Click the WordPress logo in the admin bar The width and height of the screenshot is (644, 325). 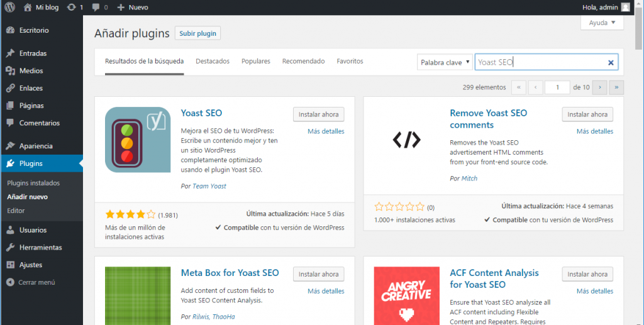(10, 8)
